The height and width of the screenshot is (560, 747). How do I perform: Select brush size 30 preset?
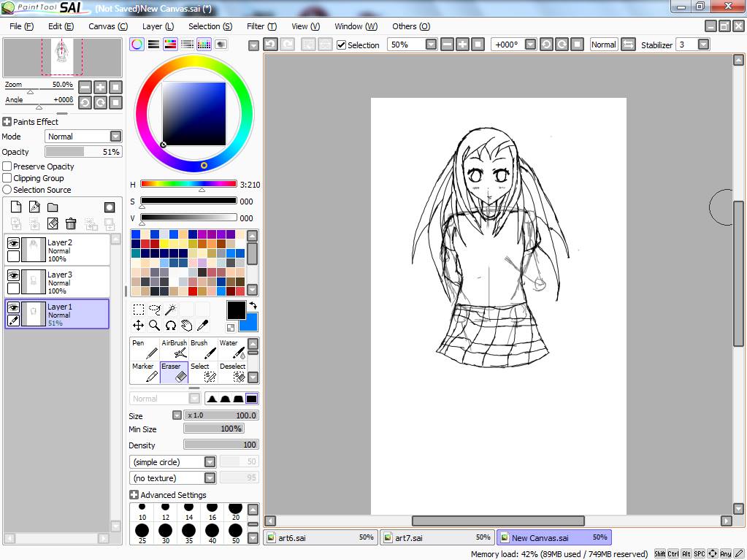165,532
